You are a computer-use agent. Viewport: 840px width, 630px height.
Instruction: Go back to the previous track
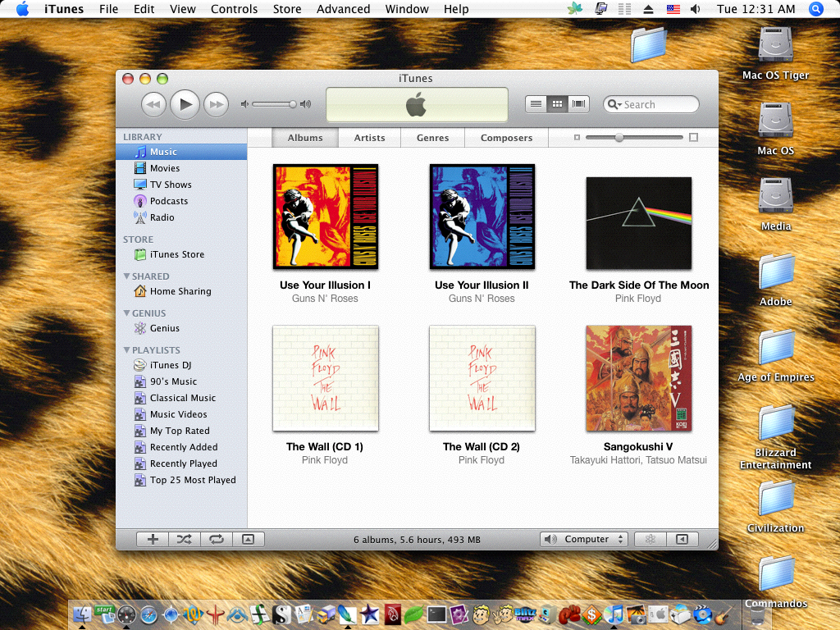(153, 104)
